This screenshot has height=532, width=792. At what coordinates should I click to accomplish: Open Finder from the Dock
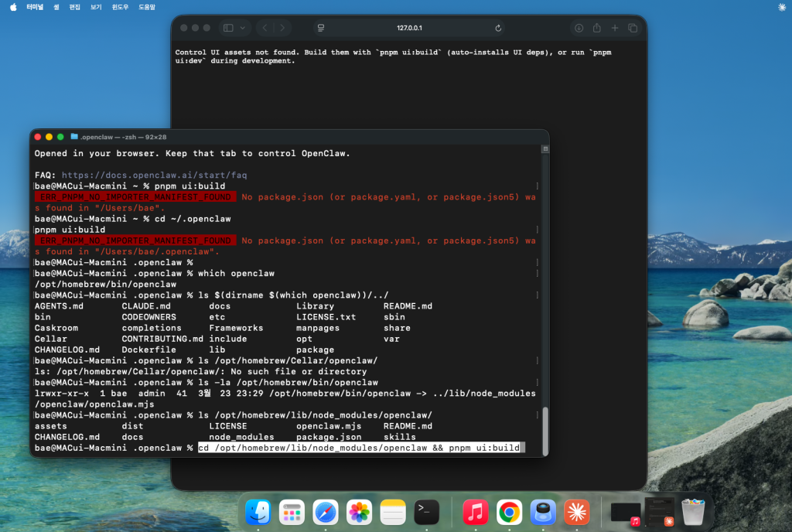[x=258, y=512]
